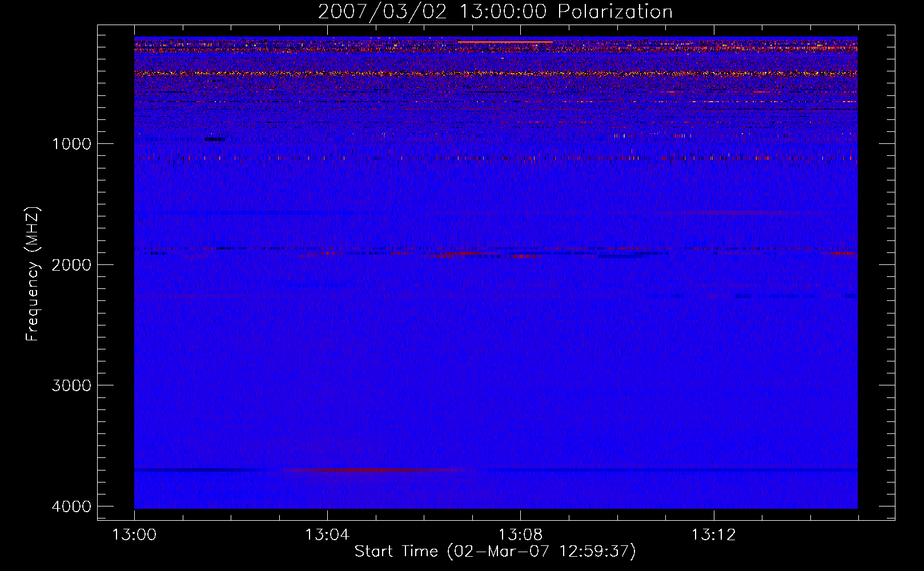Click the 3000 frequency tick label
This screenshot has width=924, height=571.
click(x=71, y=385)
